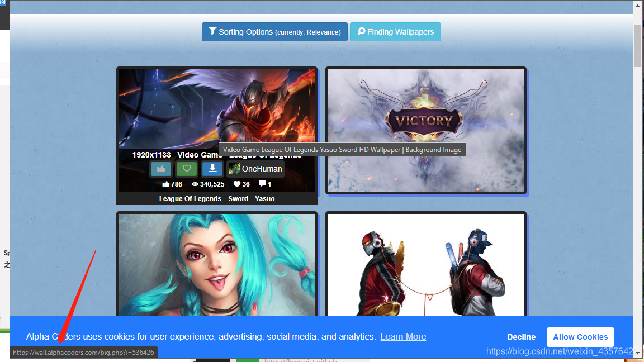Click the Learn More cookie link

pyautogui.click(x=403, y=336)
